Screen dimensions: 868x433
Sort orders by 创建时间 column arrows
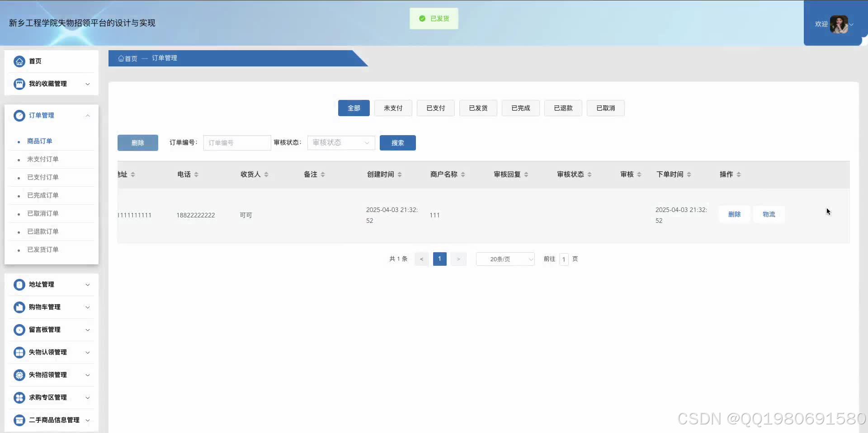point(401,174)
